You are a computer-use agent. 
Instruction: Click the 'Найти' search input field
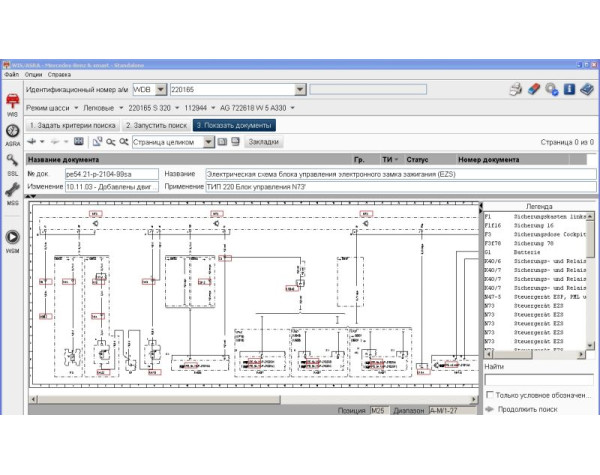pyautogui.click(x=535, y=380)
